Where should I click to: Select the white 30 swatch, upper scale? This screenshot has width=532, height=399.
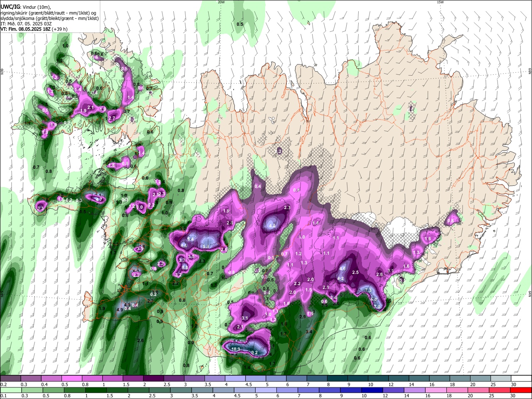[521, 379]
